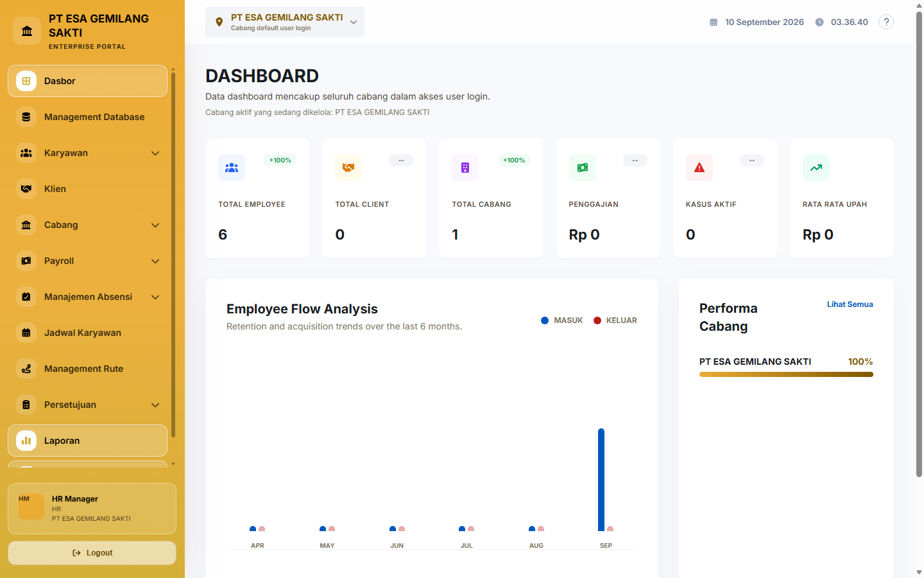Click the Total Client handshake icon

coord(348,168)
